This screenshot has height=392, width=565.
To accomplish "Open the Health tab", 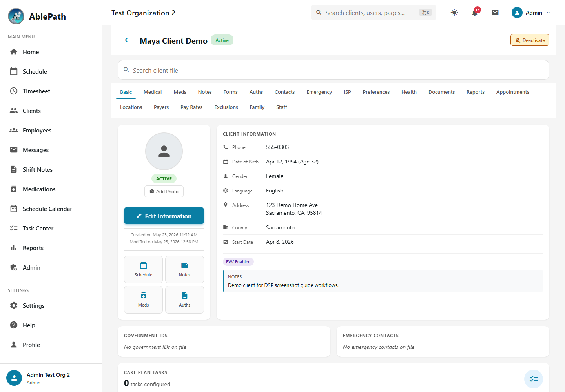I will 409,92.
